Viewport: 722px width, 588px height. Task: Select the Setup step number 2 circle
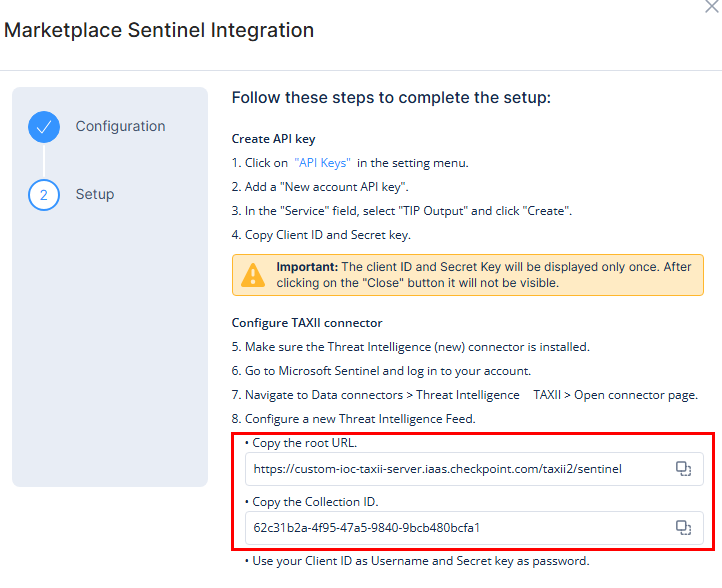click(x=44, y=195)
